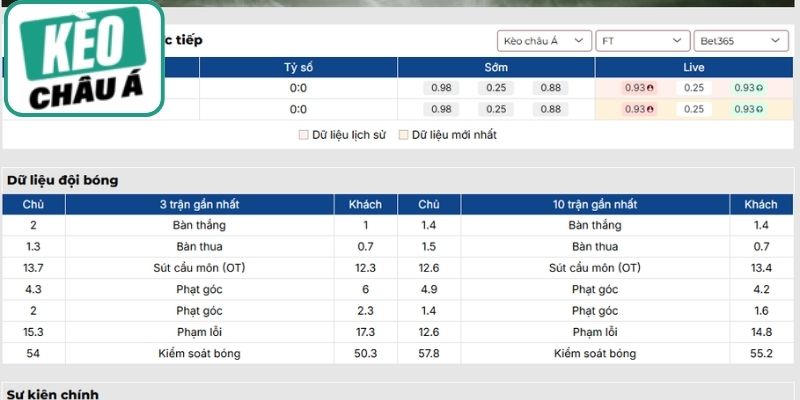
Task: Click home fouls value 15.3
Action: tap(33, 332)
